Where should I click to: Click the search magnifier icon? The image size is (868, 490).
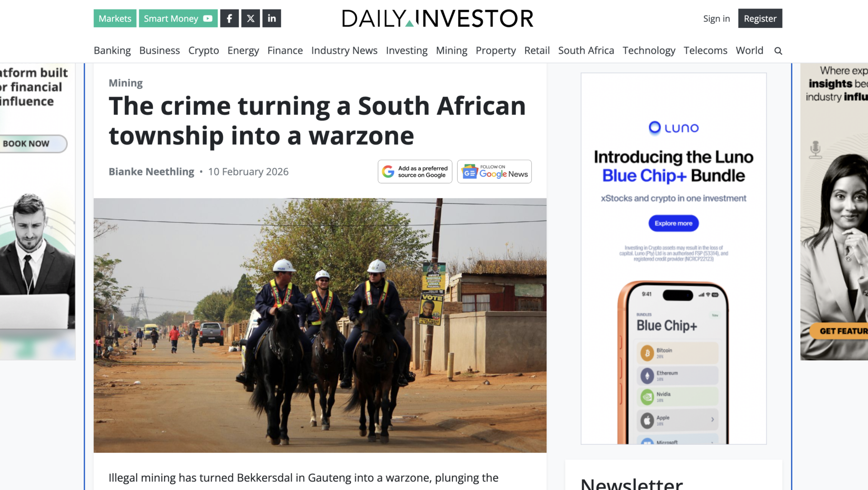[778, 51]
